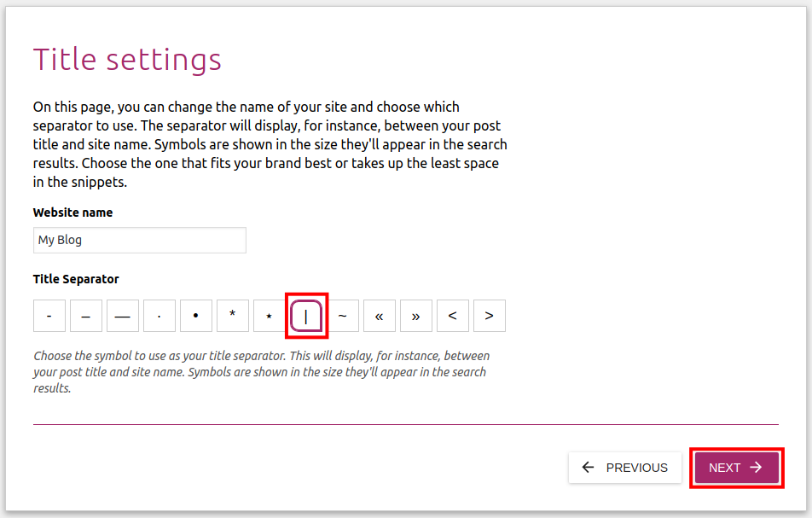Viewport: 812px width, 518px height.
Task: Choose the greater-than sign separator
Action: (x=490, y=316)
